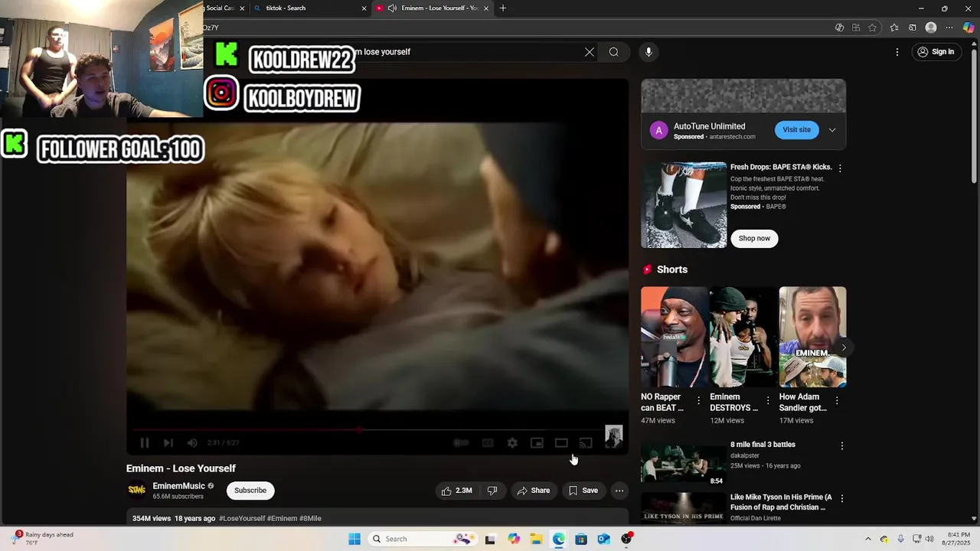Image resolution: width=980 pixels, height=551 pixels.
Task: Pause the video in the player
Action: (144, 443)
